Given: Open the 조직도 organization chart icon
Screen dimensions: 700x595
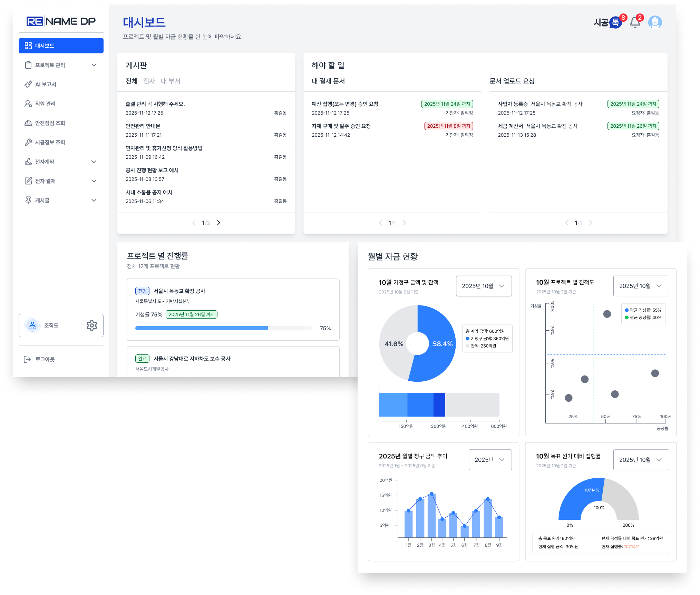Looking at the screenshot, I should click(x=32, y=325).
